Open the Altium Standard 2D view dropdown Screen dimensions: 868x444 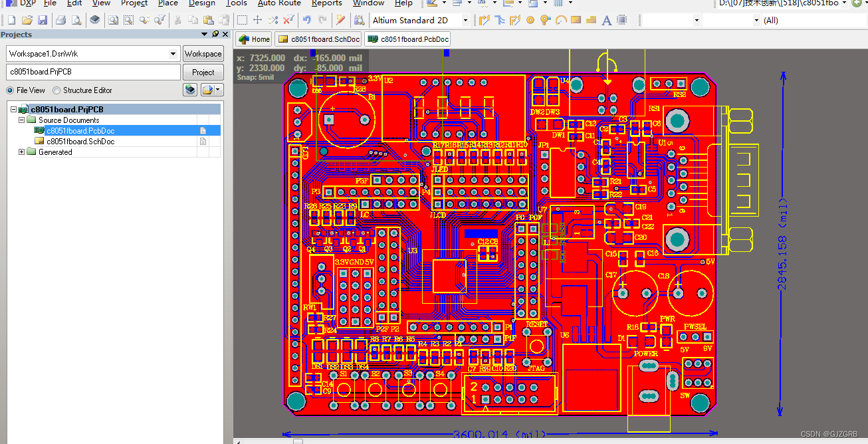(465, 20)
